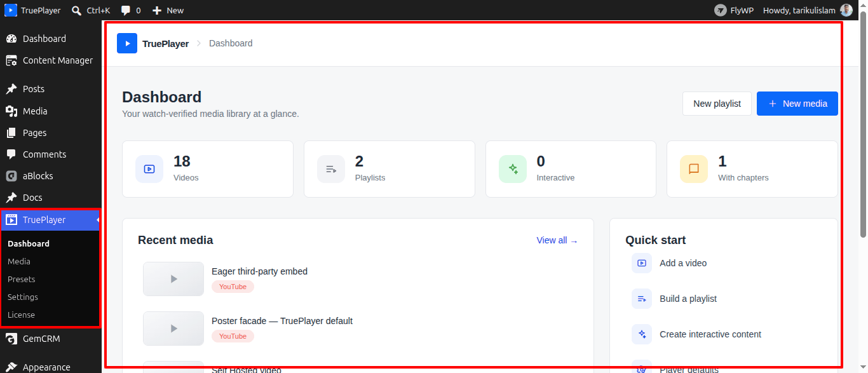Click the Content Manager icon
The image size is (868, 373).
point(11,60)
